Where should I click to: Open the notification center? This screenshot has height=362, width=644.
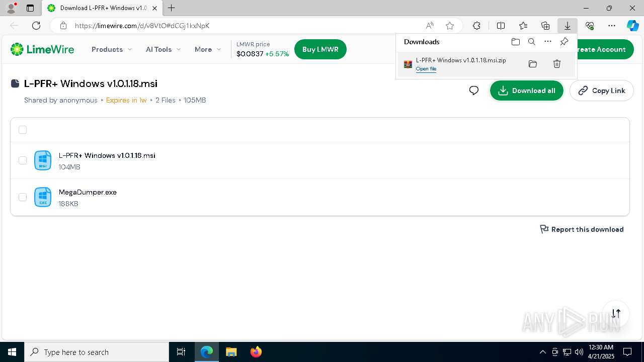[627, 352]
